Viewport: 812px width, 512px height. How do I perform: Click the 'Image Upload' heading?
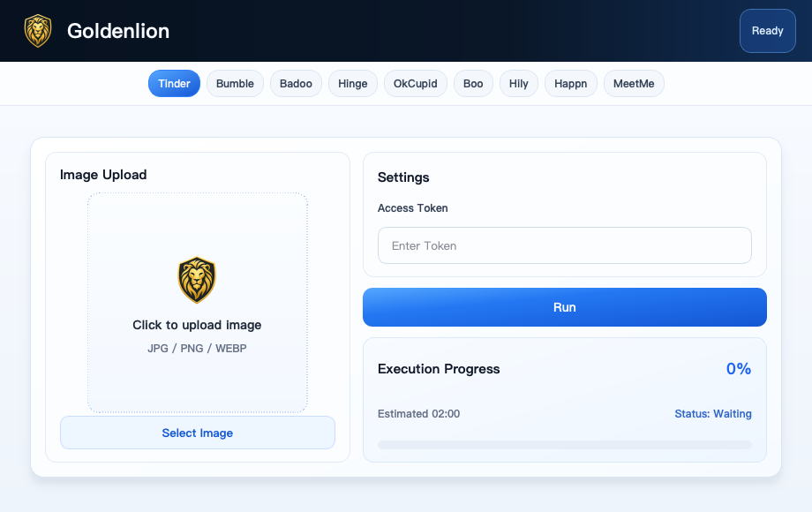pyautogui.click(x=103, y=175)
